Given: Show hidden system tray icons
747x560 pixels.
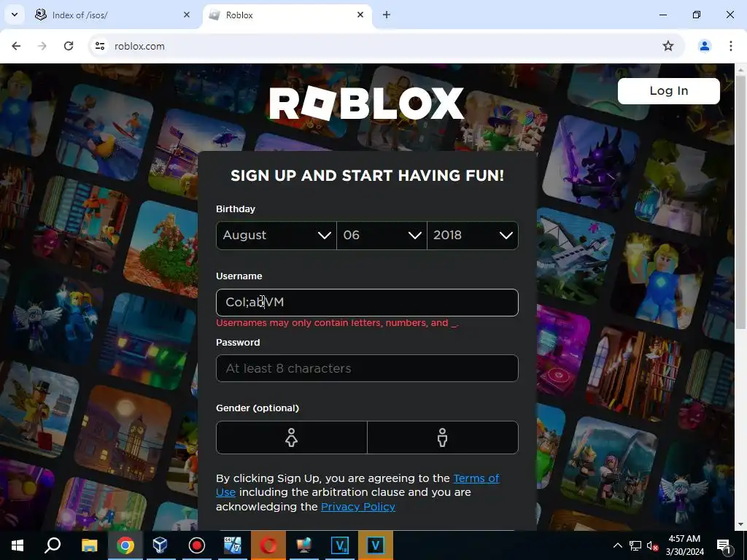Looking at the screenshot, I should coord(617,545).
